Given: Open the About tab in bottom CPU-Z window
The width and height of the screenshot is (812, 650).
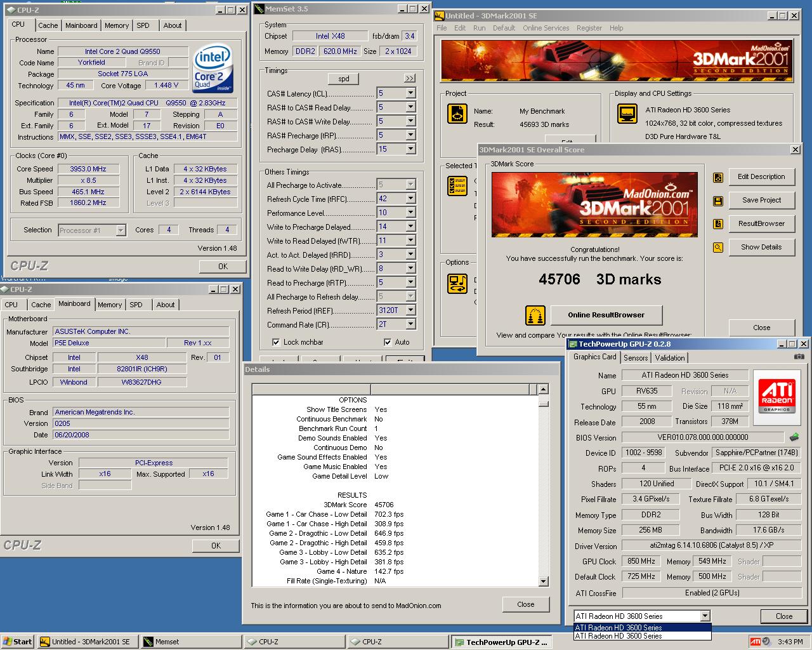Looking at the screenshot, I should (166, 305).
